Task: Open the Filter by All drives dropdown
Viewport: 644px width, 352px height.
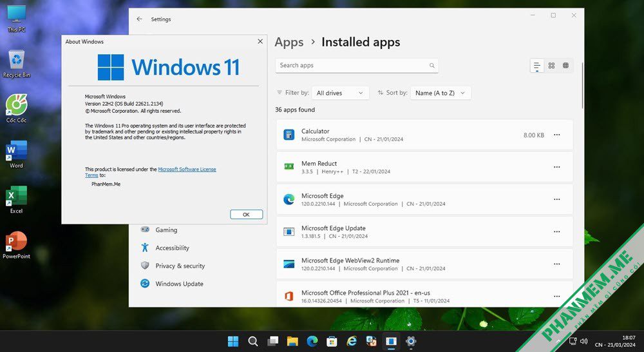Action: pos(340,93)
